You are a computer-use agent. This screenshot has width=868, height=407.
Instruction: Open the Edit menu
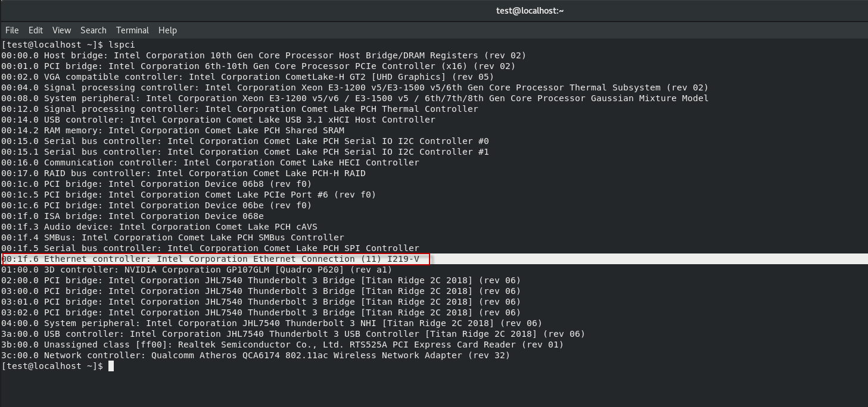36,30
